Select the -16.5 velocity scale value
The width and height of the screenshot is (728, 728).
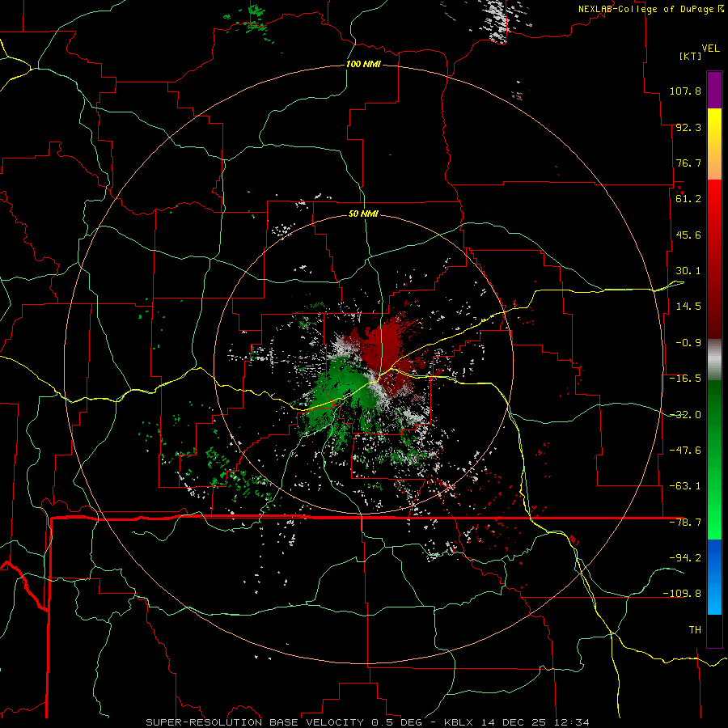pos(685,379)
